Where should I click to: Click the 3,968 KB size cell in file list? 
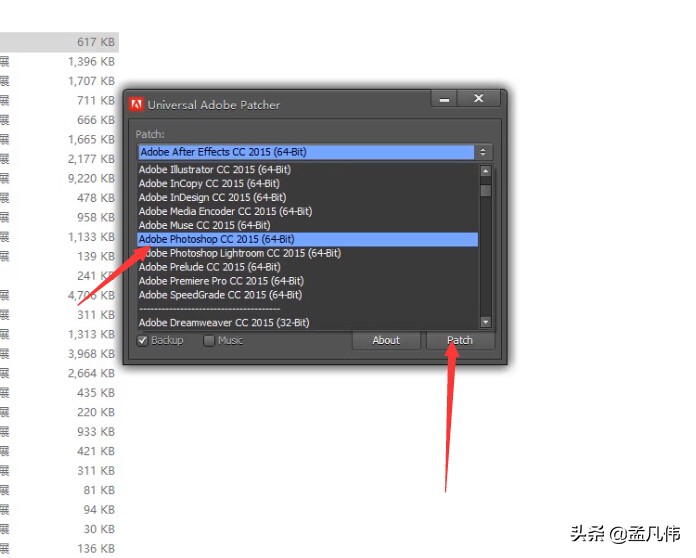pos(91,354)
